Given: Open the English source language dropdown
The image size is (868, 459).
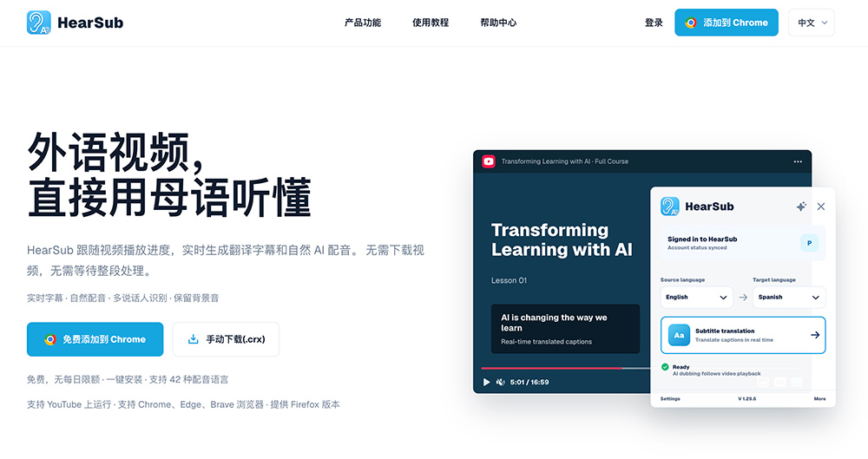Looking at the screenshot, I should pos(696,298).
